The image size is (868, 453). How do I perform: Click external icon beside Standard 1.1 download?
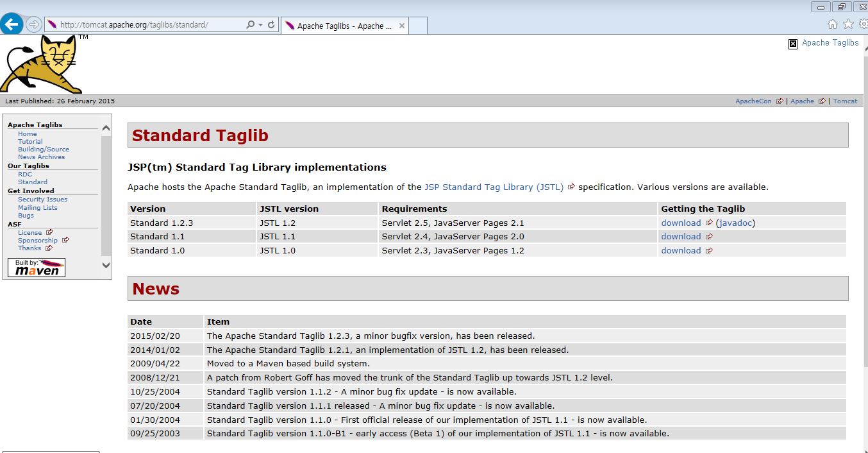pyautogui.click(x=709, y=237)
